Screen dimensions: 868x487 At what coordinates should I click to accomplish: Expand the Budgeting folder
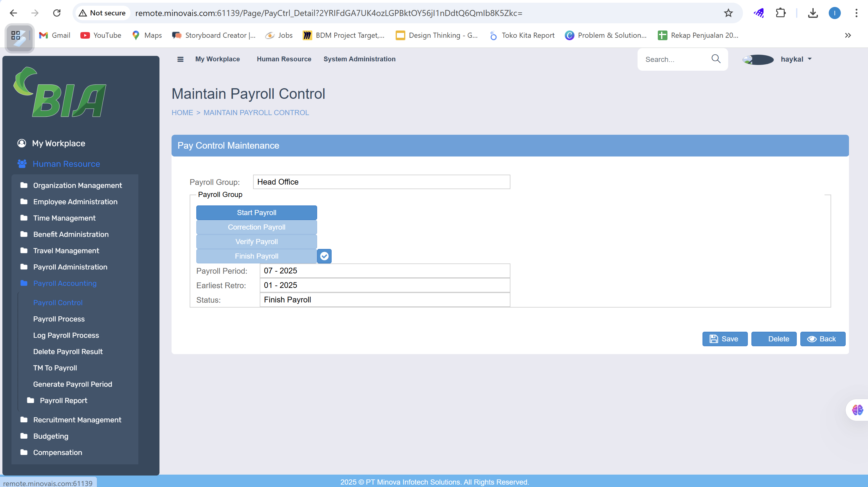pos(50,436)
